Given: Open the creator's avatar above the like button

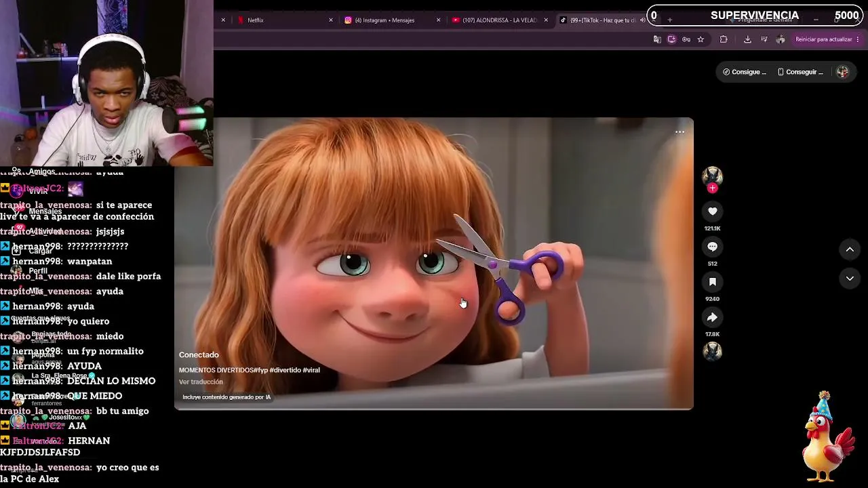Looking at the screenshot, I should coord(712,176).
